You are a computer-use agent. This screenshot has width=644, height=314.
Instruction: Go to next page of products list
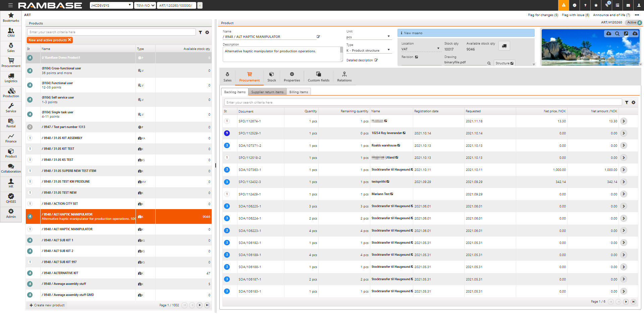(200, 305)
